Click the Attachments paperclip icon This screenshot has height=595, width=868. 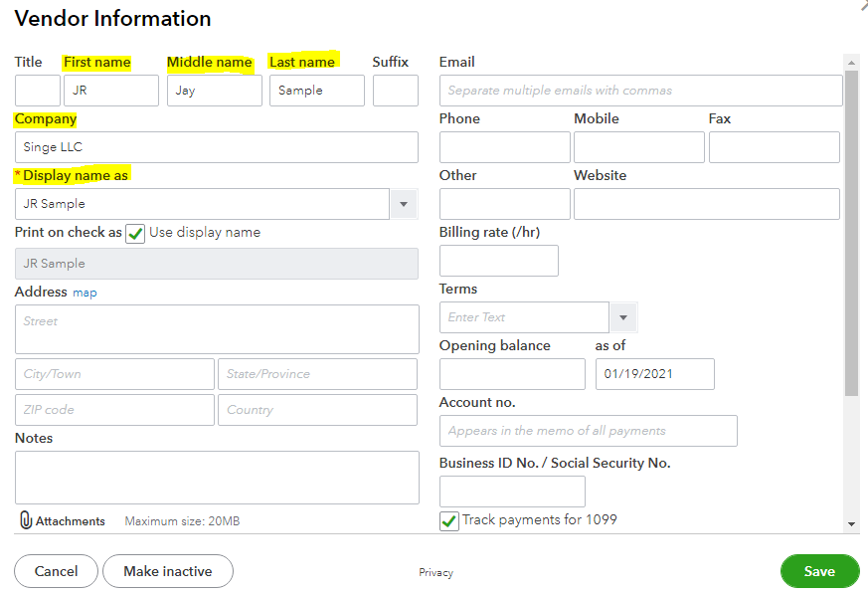click(x=22, y=520)
